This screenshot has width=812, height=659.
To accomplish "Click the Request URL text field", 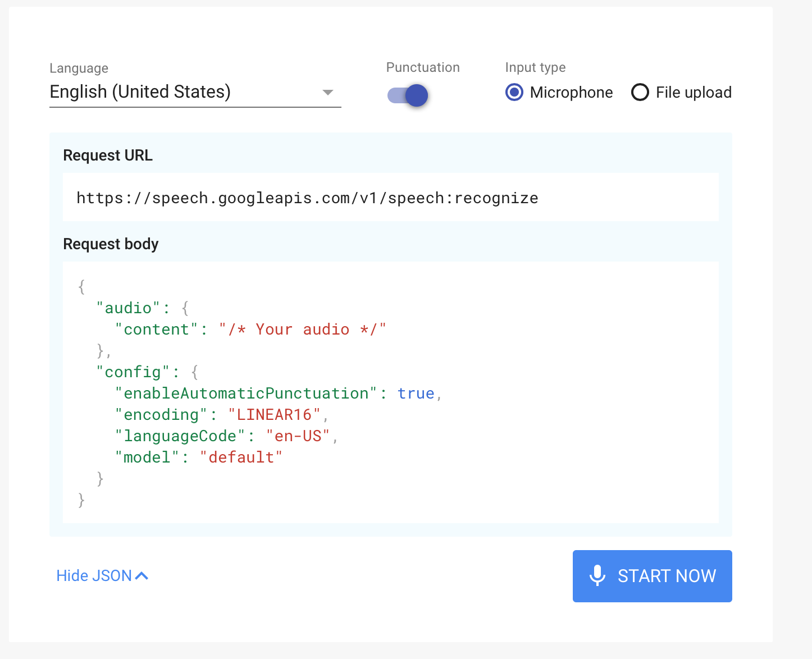I will 390,198.
